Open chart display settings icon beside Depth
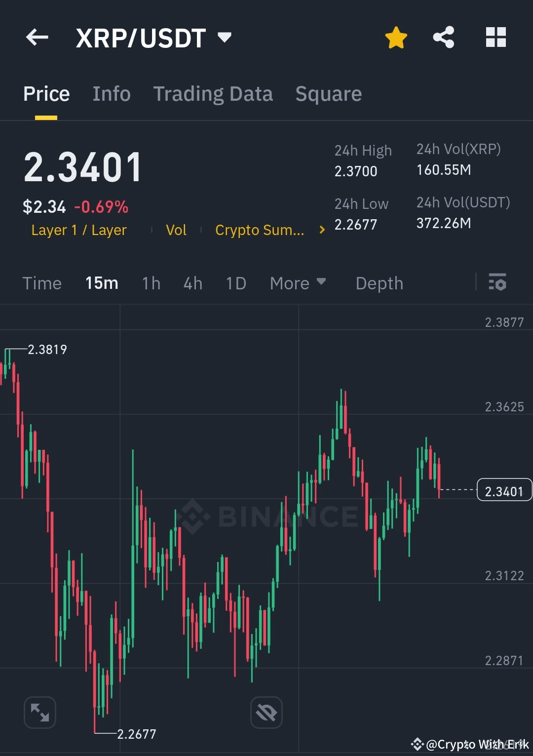 click(497, 283)
